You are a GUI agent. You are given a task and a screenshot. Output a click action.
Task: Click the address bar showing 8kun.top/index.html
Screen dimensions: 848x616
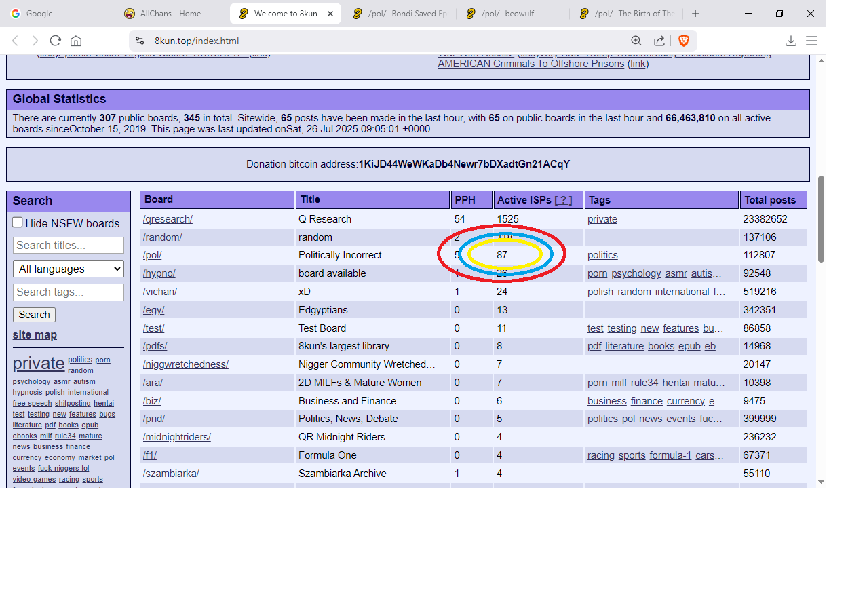point(380,41)
